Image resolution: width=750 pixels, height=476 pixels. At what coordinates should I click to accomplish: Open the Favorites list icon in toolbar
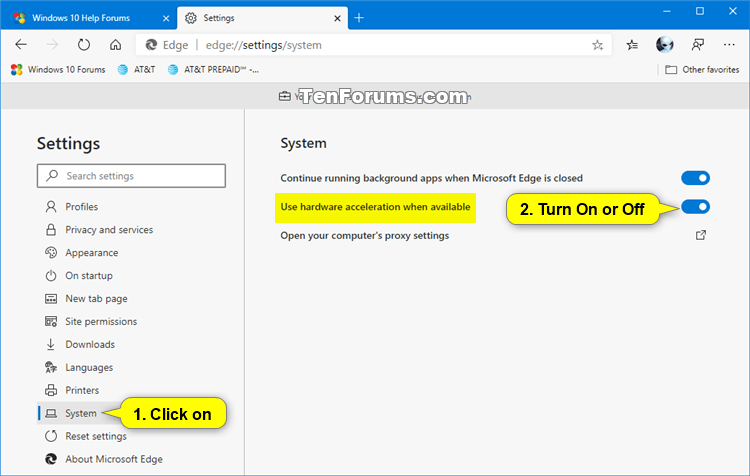(632, 45)
